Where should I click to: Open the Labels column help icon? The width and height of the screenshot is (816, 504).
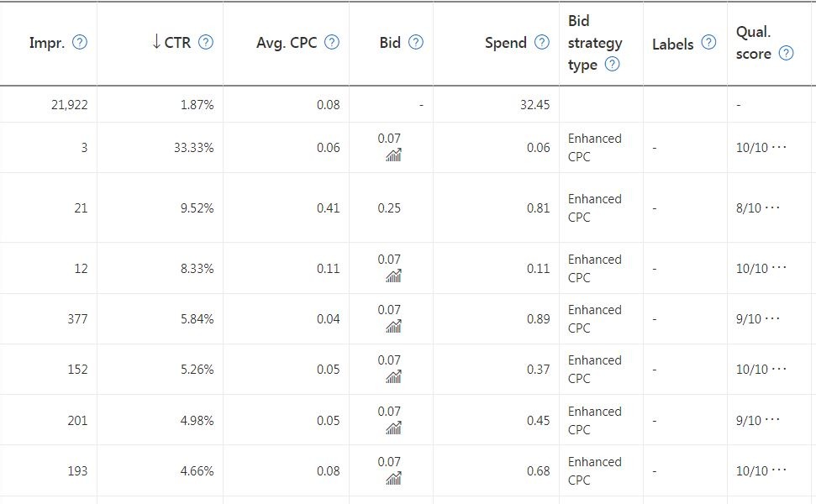pyautogui.click(x=708, y=43)
